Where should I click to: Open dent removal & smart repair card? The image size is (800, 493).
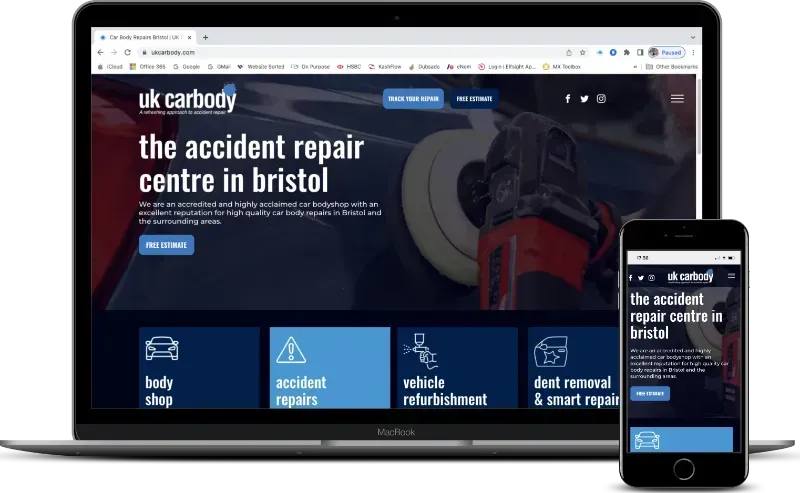tap(574, 367)
